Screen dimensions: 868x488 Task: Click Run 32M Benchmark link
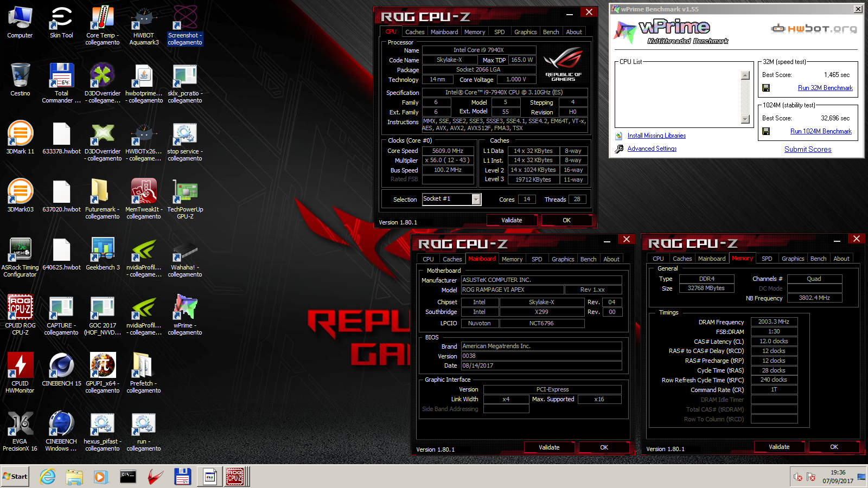click(825, 88)
